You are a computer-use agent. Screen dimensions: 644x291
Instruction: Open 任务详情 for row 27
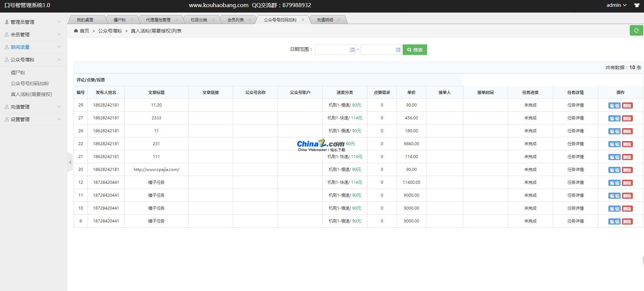575,118
